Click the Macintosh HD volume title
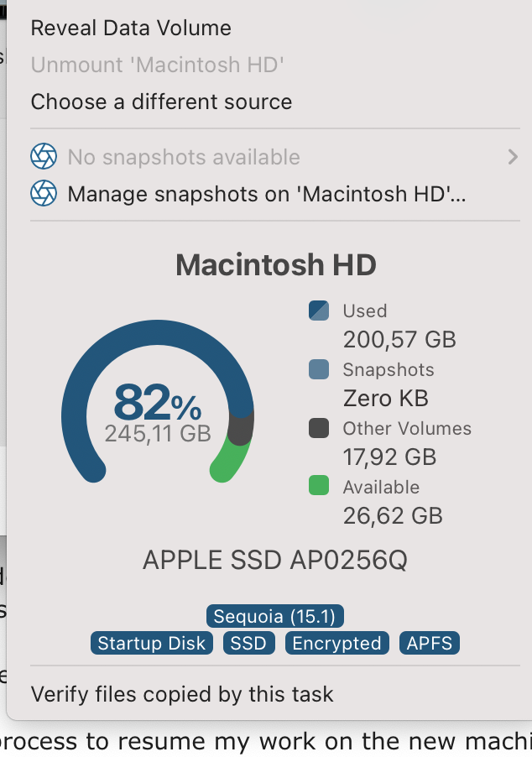The width and height of the screenshot is (532, 757). [276, 264]
